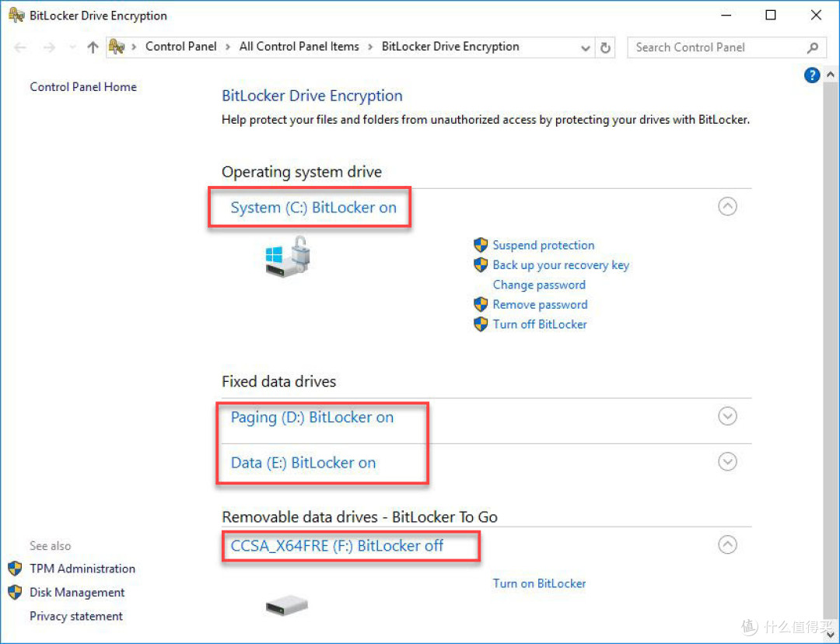Viewport: 840px width, 644px height.
Task: Open the recent locations dropdown arrow
Action: 72,47
